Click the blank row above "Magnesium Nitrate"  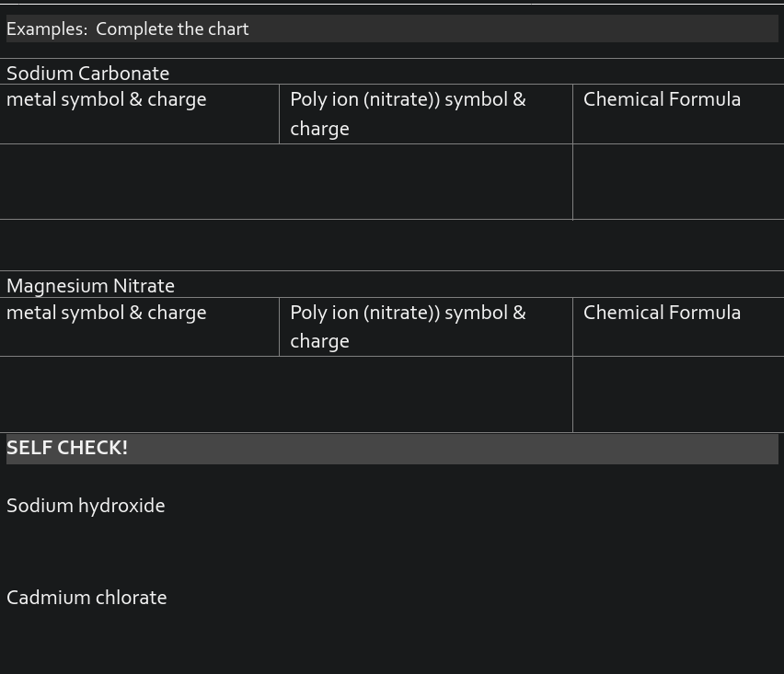(391, 246)
